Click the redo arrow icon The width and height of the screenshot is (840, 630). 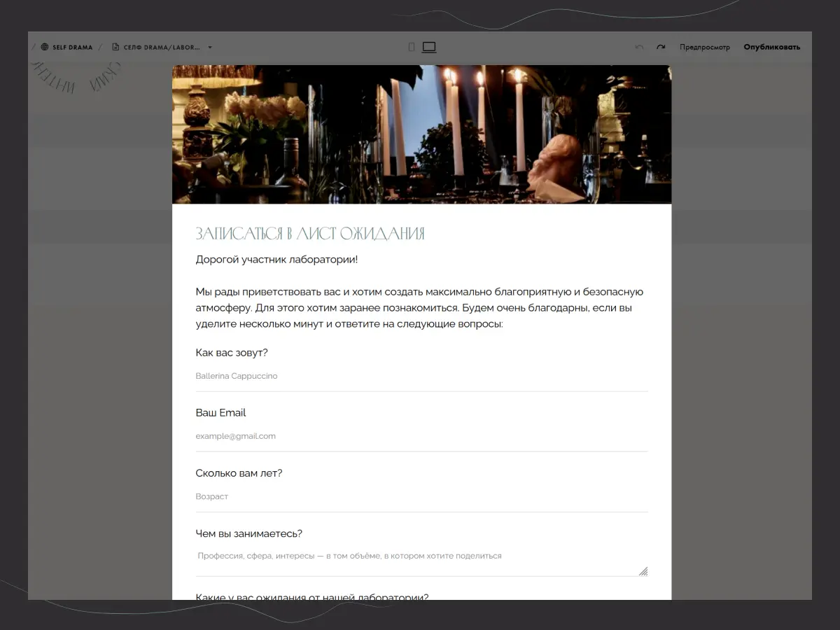click(x=661, y=48)
